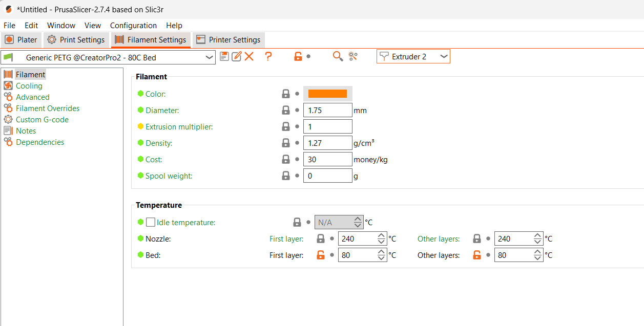Click the lock icon beside Density
The width and height of the screenshot is (644, 326).
click(286, 143)
